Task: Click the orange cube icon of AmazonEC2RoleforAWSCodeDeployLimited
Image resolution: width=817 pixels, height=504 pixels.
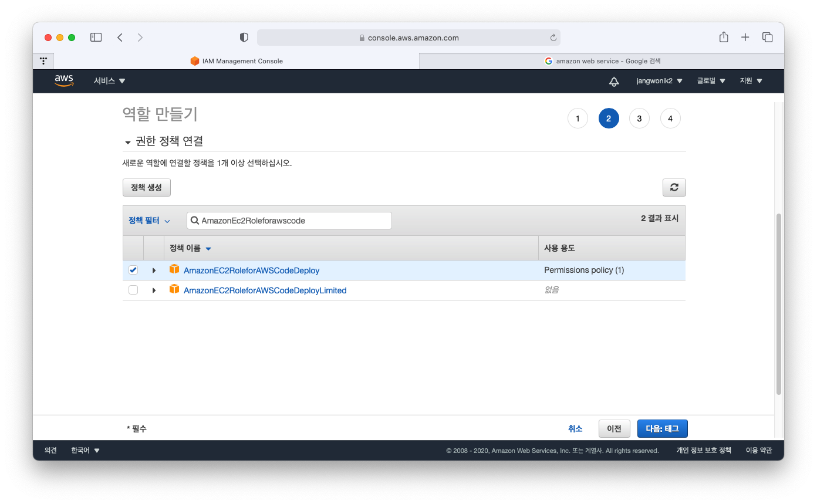Action: pyautogui.click(x=174, y=289)
